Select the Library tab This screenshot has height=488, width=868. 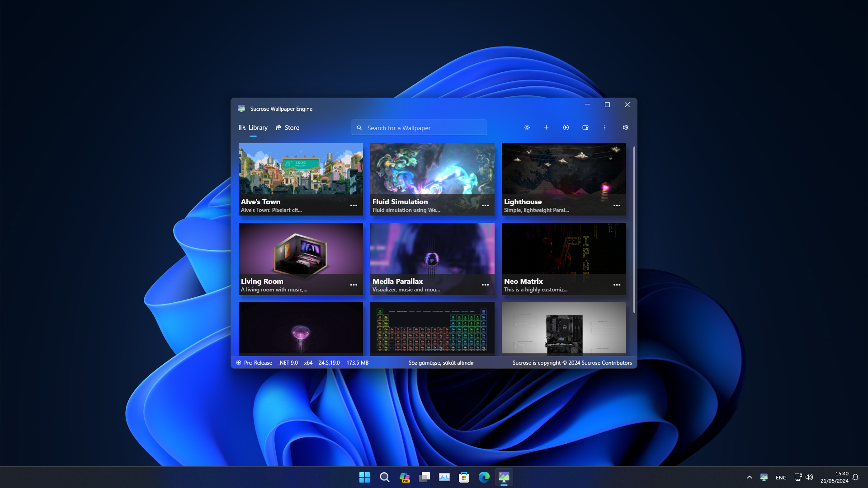[x=253, y=127]
